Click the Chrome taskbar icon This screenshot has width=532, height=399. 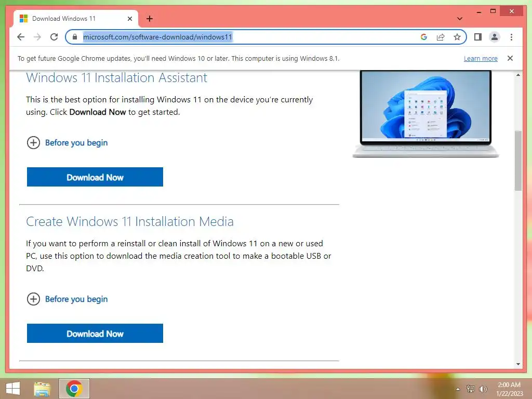(x=74, y=389)
